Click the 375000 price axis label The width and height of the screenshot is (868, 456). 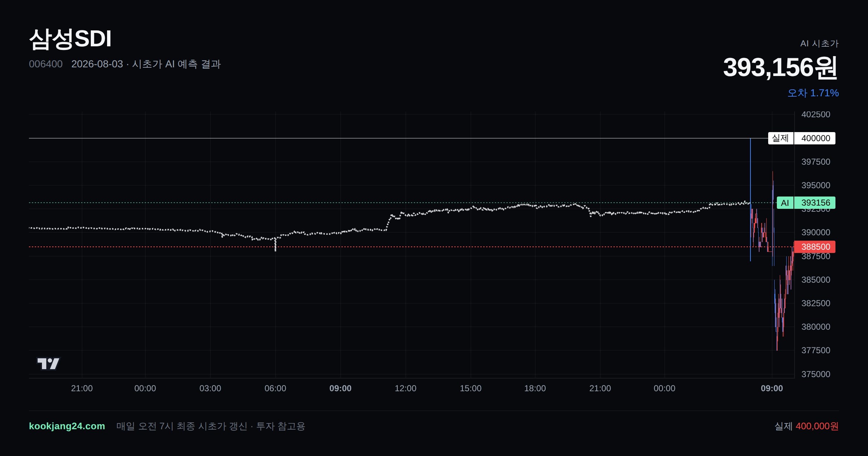(x=816, y=374)
